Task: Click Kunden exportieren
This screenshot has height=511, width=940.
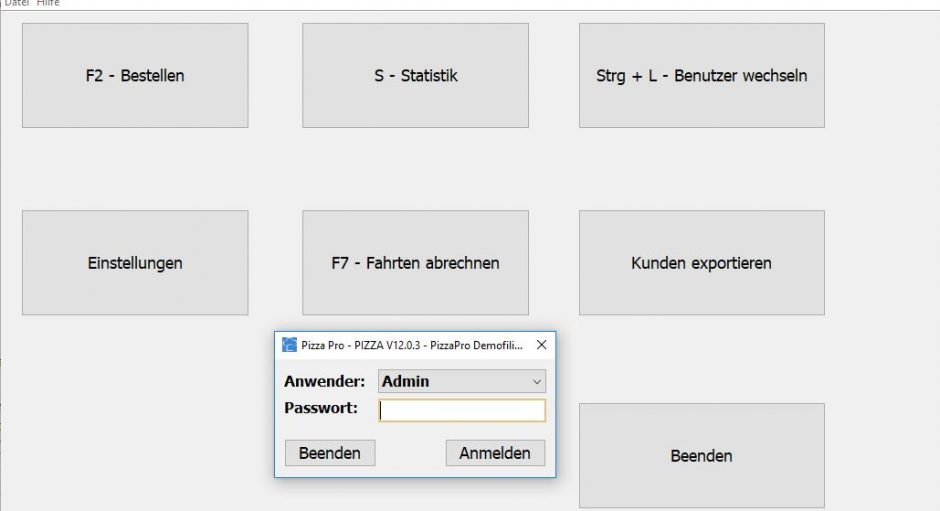Action: [701, 263]
